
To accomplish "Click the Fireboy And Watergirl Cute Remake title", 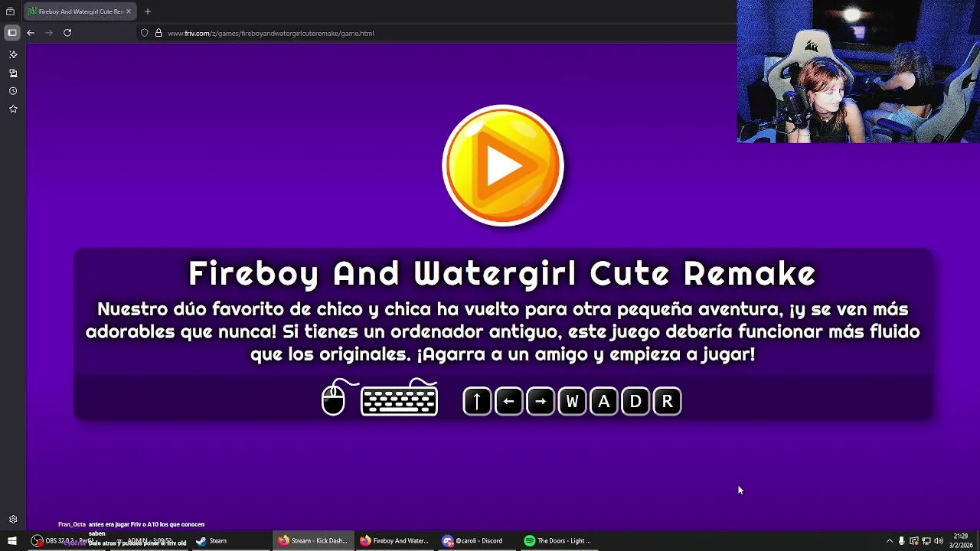I will (502, 274).
